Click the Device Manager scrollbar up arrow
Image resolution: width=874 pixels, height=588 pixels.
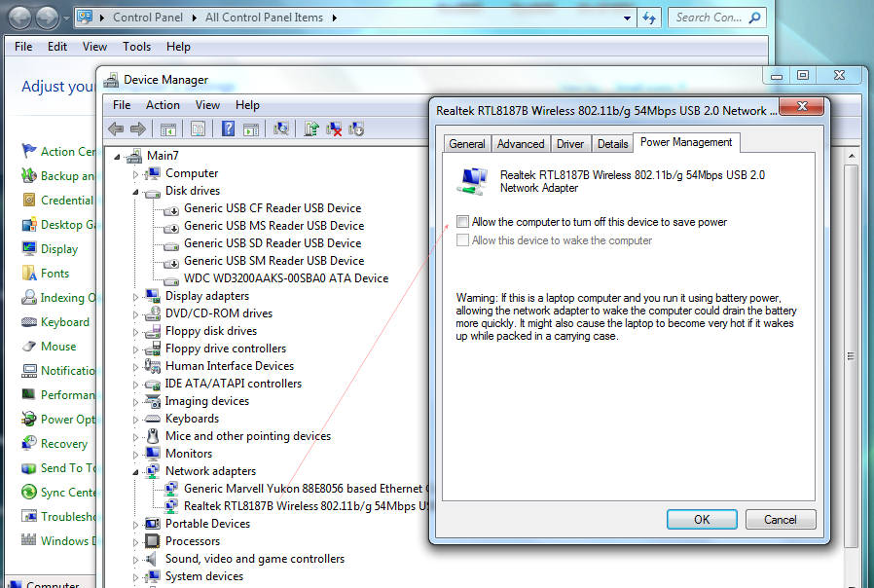click(852, 157)
